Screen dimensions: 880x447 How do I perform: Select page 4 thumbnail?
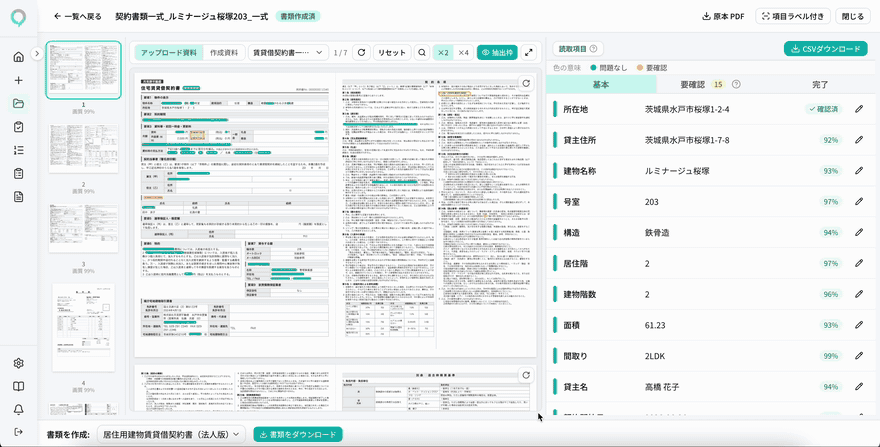click(x=83, y=327)
